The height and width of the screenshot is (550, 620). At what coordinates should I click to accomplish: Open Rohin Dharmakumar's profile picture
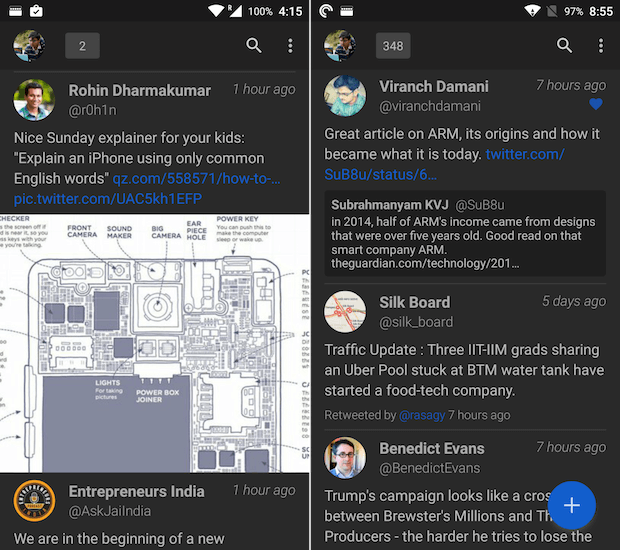[34, 100]
